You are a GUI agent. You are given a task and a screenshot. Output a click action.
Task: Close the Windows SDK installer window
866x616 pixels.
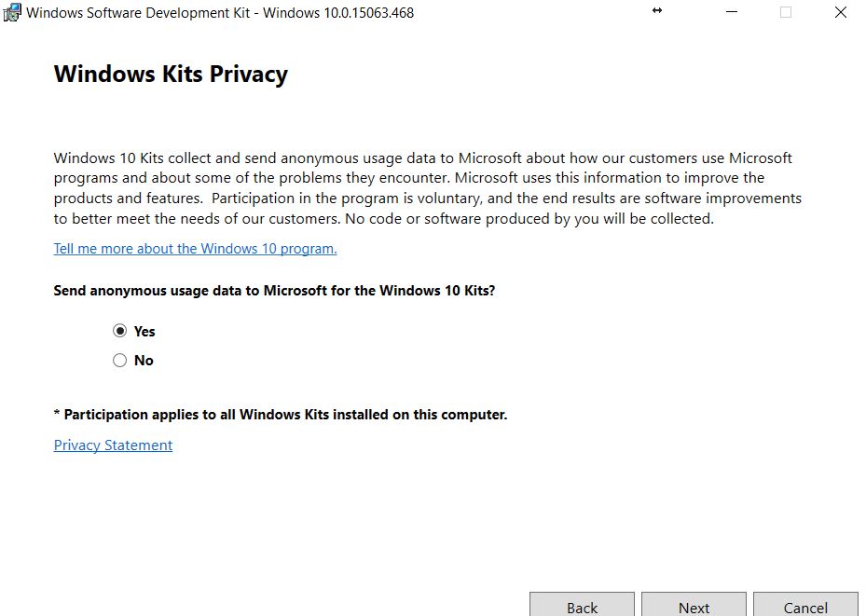click(x=840, y=13)
